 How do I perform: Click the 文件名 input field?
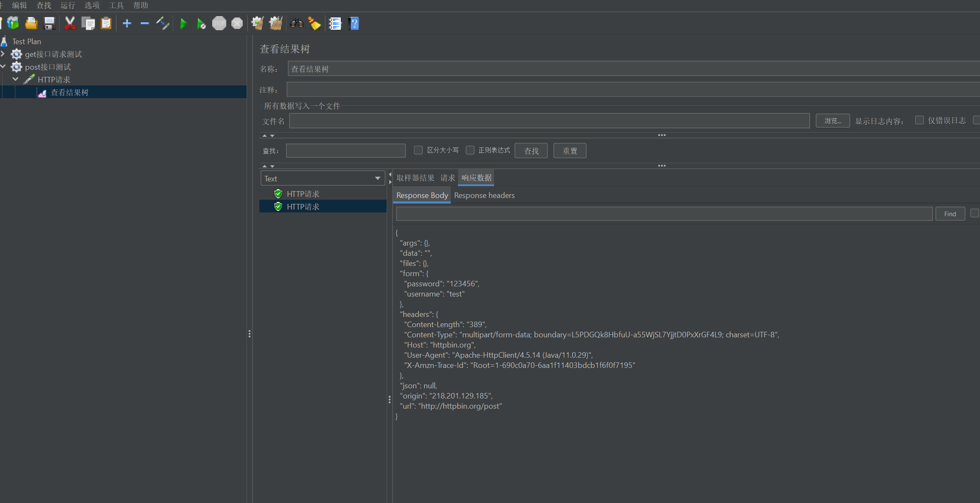549,121
